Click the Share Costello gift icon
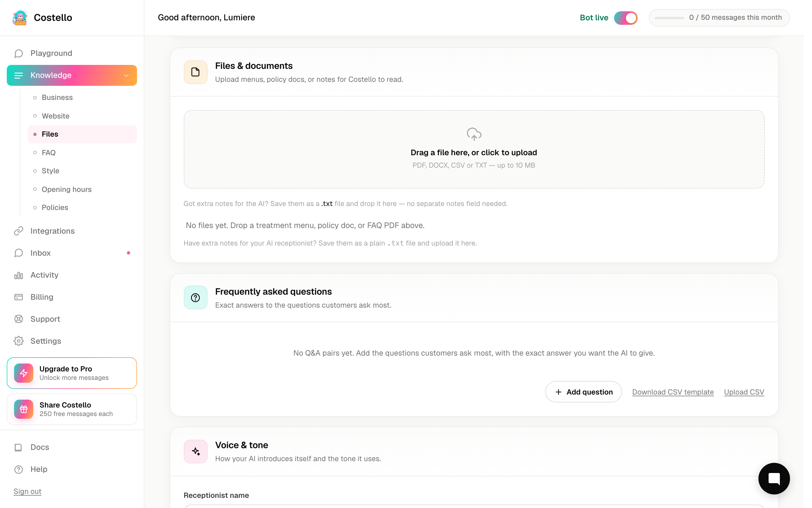812x508 pixels. [x=23, y=409]
